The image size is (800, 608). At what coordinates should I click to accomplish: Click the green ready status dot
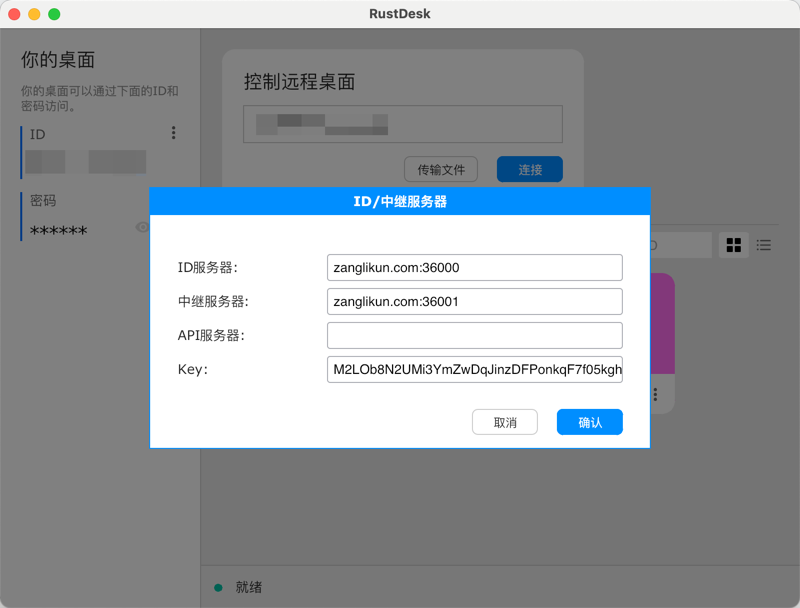(218, 588)
